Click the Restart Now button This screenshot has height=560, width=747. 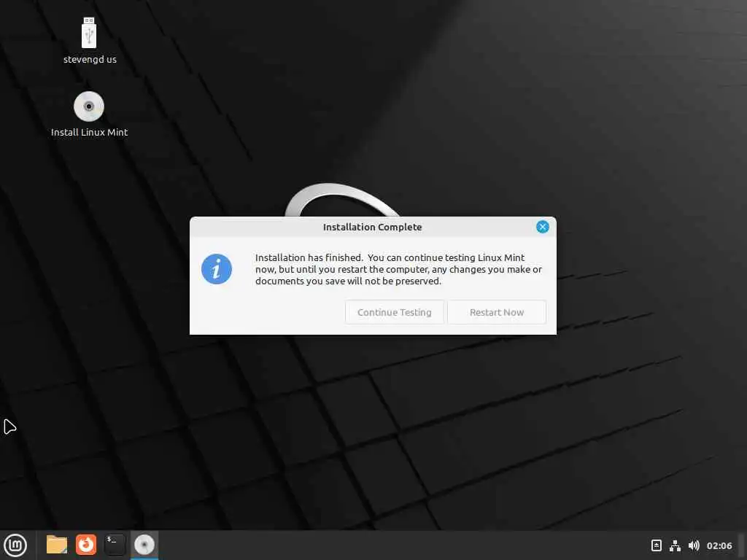[496, 312]
